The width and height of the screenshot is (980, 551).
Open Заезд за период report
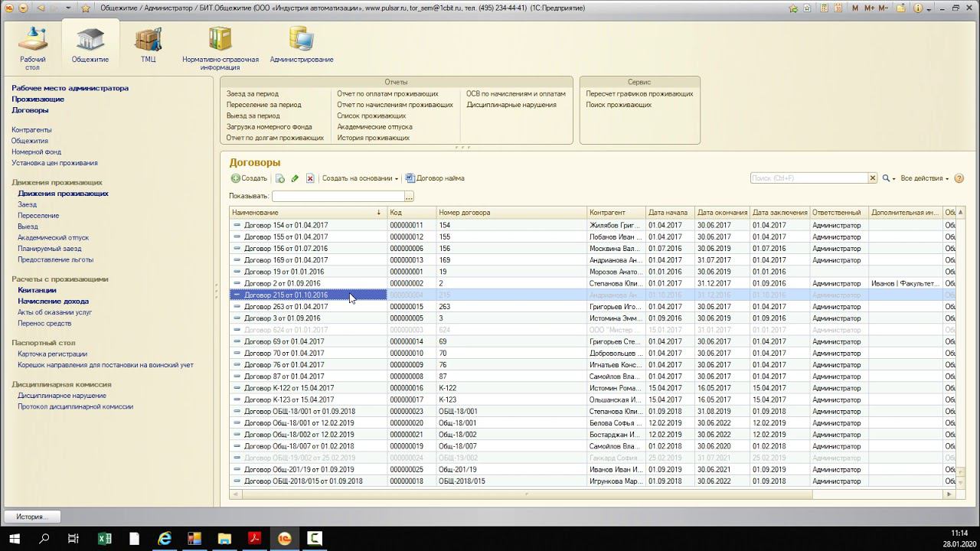[x=253, y=94]
